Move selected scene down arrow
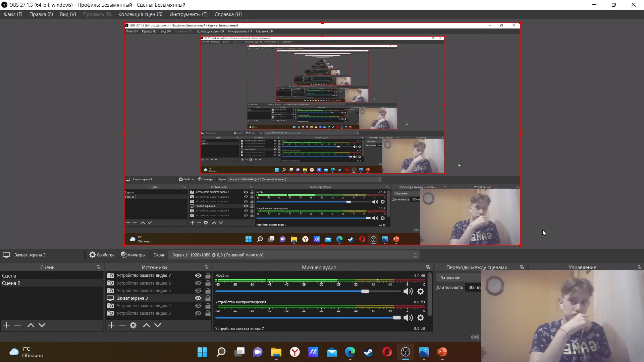This screenshot has height=362, width=644. 42,325
